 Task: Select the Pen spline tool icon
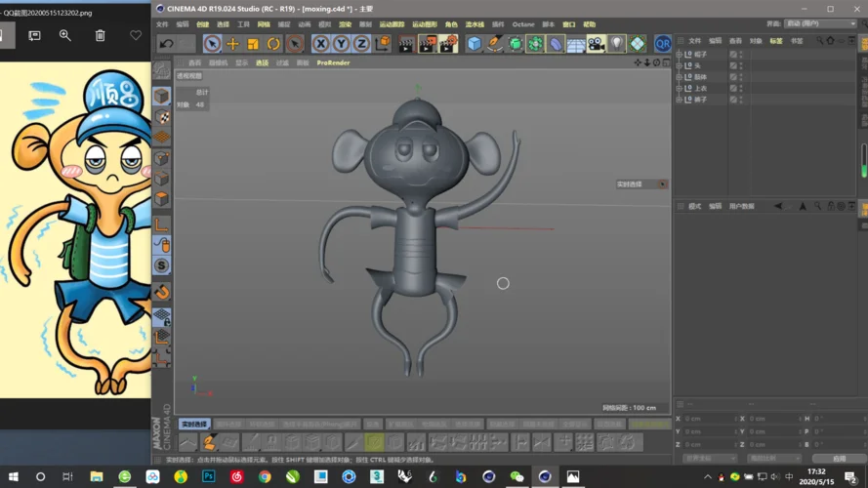pyautogui.click(x=494, y=44)
